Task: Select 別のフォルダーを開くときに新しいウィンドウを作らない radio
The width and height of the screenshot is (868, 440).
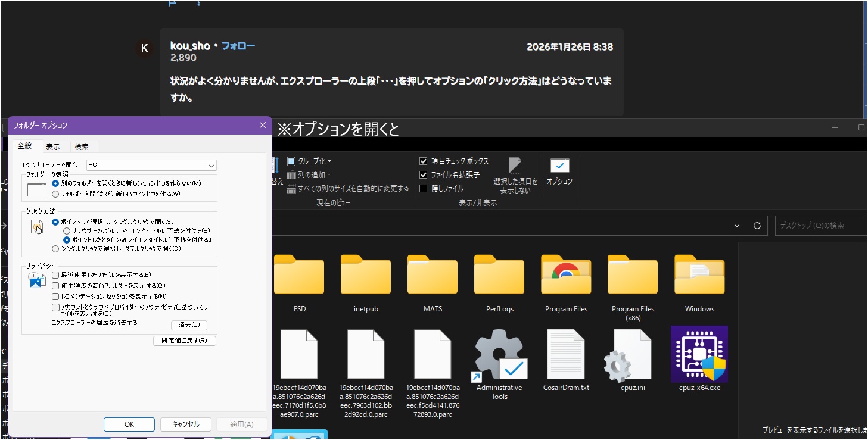Action: pyautogui.click(x=55, y=183)
